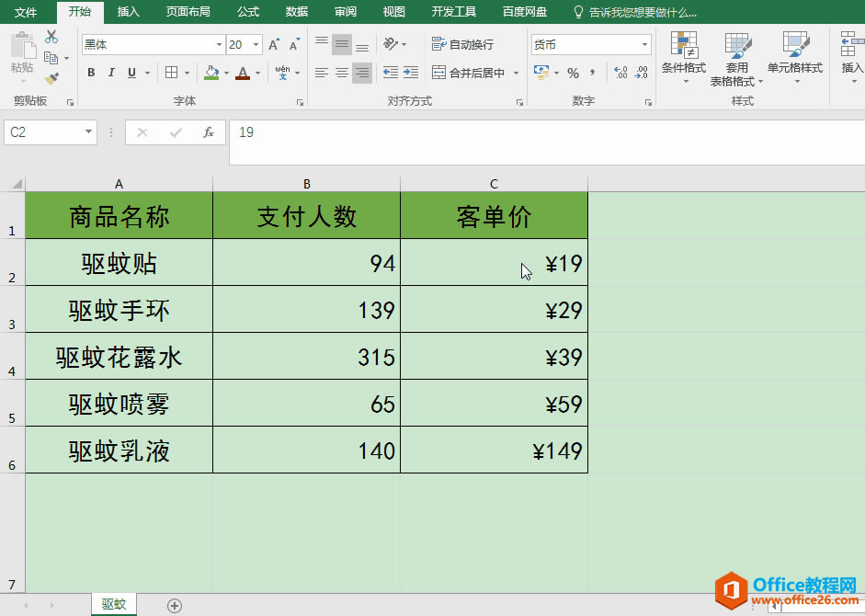The image size is (865, 616).
Task: Open the font name dropdown showing 黑体
Action: 219,44
